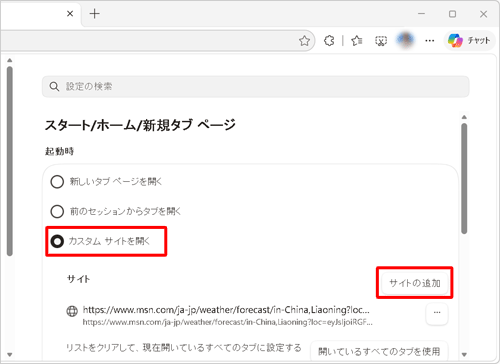The width and height of the screenshot is (500, 364).
Task: Minimize the browser window
Action: pos(421,14)
